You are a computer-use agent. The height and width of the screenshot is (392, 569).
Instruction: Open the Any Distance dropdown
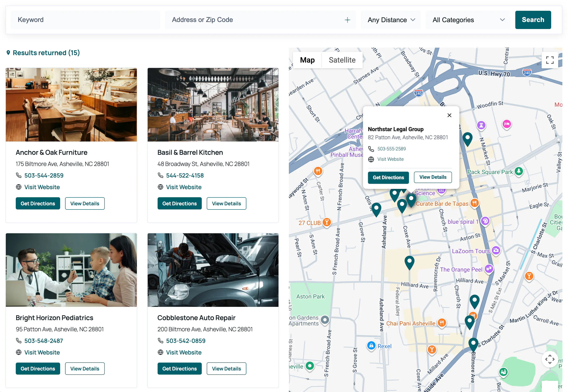391,20
